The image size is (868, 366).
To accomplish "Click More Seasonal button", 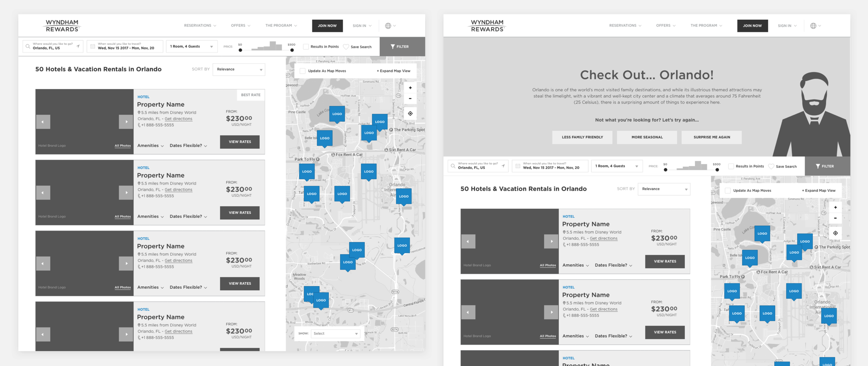I will 647,137.
